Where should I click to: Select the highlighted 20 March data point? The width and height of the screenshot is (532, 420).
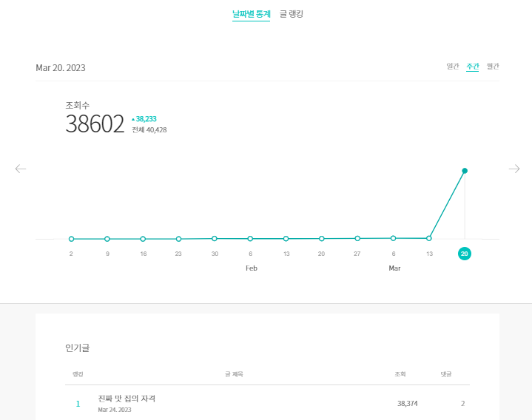(x=465, y=171)
